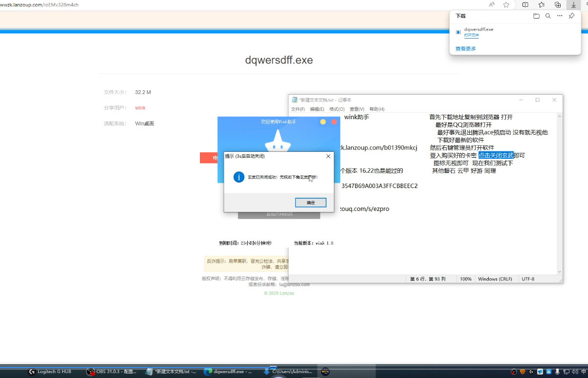Image resolution: width=588 pixels, height=378 pixels.
Task: Click the ta@lanzou.com complaint email
Action: click(x=294, y=284)
